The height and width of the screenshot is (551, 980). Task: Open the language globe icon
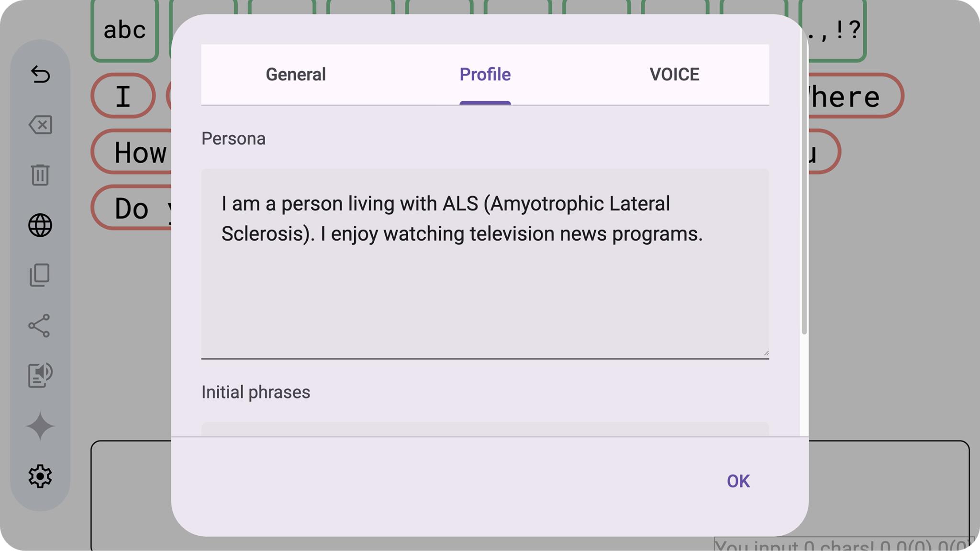40,225
